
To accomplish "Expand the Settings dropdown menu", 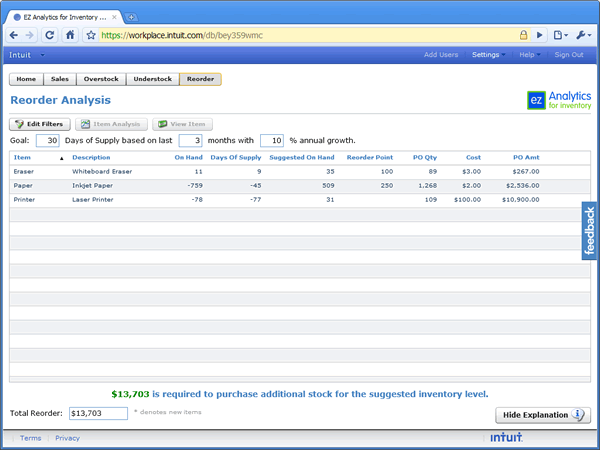I will click(x=488, y=55).
